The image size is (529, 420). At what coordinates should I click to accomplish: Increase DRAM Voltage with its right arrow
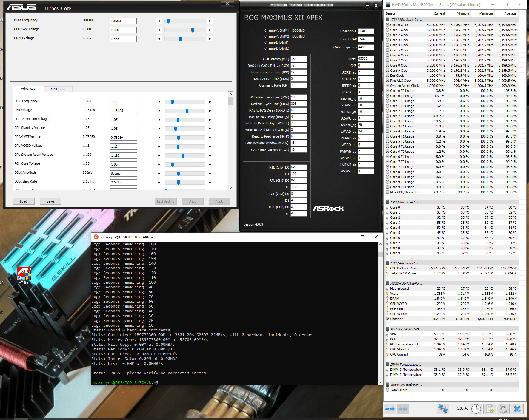tap(210, 39)
